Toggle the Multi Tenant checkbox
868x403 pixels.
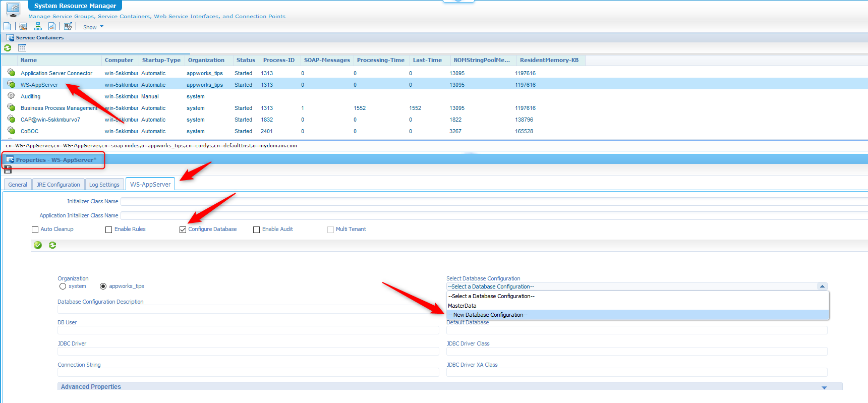tap(330, 229)
